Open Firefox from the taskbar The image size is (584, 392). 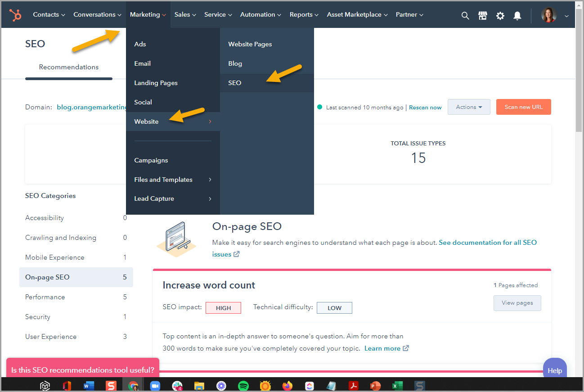tap(288, 386)
